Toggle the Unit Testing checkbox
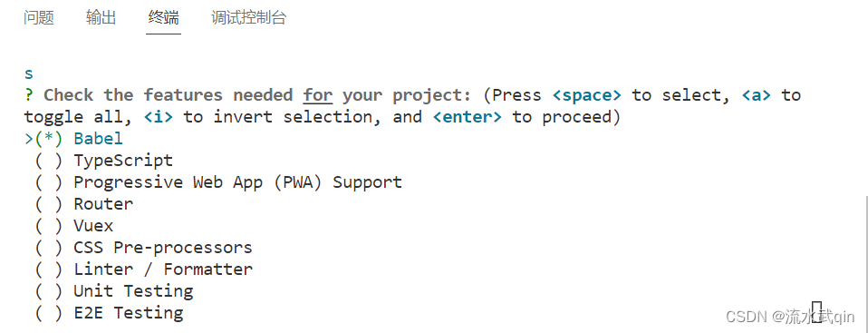The width and height of the screenshot is (868, 333). click(49, 291)
